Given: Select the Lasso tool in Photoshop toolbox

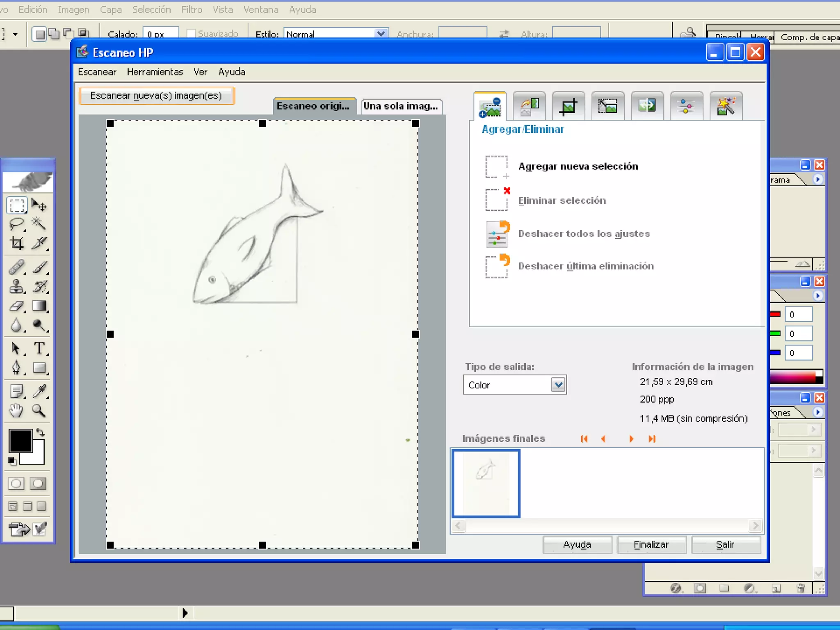Looking at the screenshot, I should [16, 224].
